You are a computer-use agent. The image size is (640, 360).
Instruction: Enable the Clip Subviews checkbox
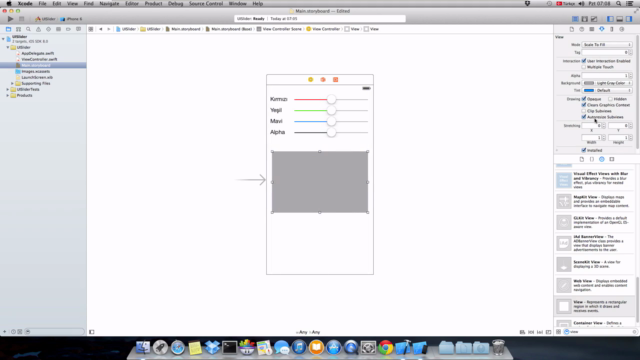[x=584, y=111]
